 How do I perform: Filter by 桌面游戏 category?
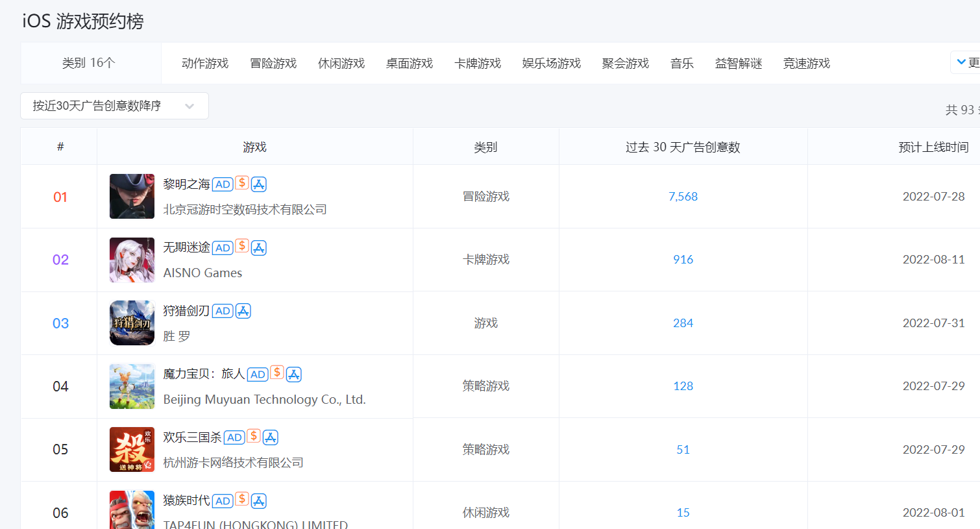[410, 63]
